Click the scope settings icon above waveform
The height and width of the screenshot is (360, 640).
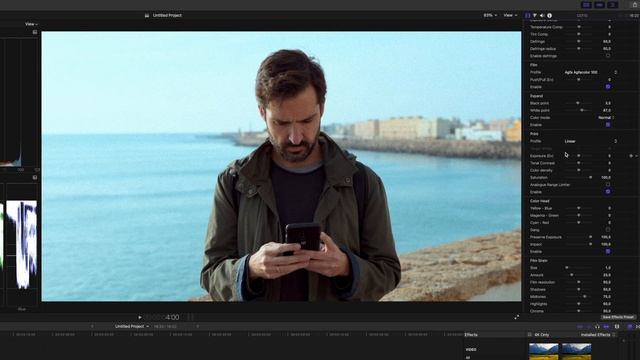click(35, 178)
